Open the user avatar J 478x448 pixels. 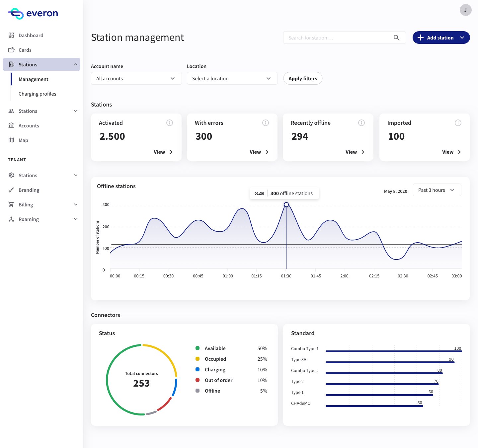tap(465, 10)
